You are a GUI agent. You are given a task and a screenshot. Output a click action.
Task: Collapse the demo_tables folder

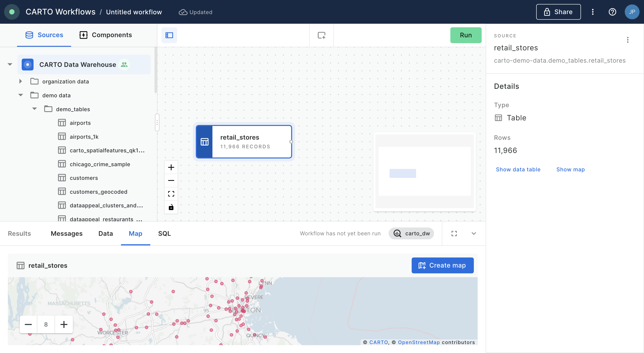34,109
